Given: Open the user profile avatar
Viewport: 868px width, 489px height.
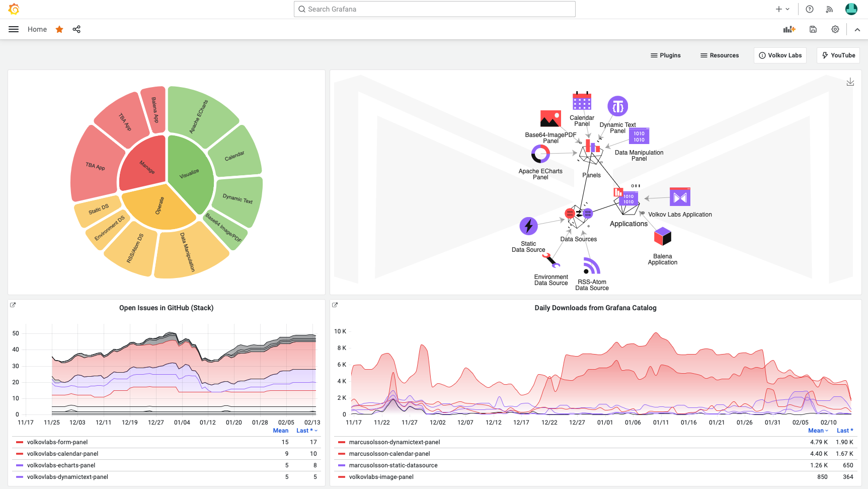Looking at the screenshot, I should (x=851, y=9).
